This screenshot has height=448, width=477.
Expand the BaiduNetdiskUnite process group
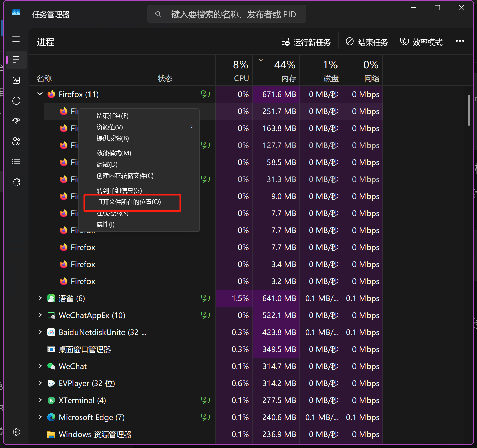(x=40, y=332)
